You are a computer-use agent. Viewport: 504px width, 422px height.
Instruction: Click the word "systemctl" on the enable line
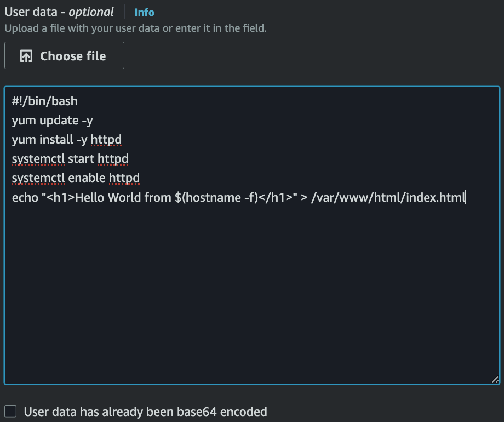click(x=38, y=178)
